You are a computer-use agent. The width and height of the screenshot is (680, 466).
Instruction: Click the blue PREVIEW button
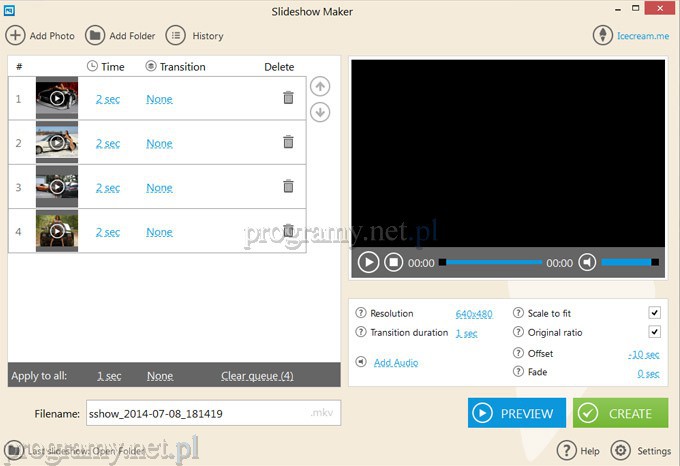(515, 413)
